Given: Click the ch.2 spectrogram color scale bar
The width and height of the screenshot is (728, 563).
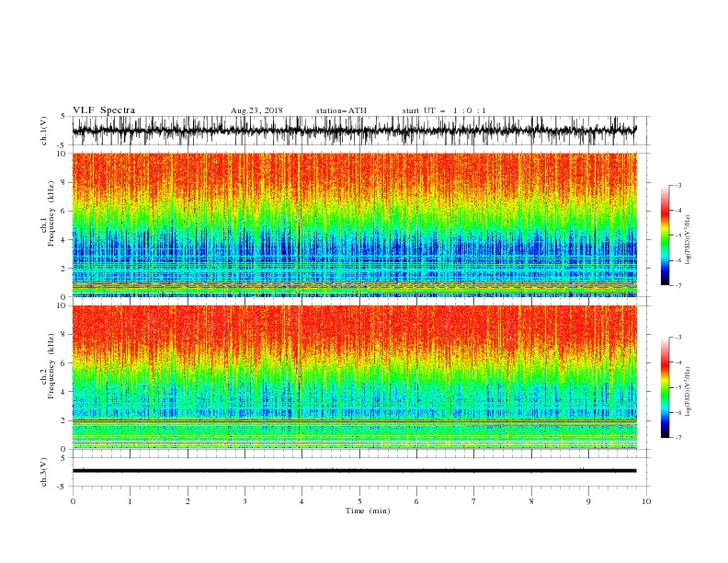Looking at the screenshot, I should [x=665, y=387].
